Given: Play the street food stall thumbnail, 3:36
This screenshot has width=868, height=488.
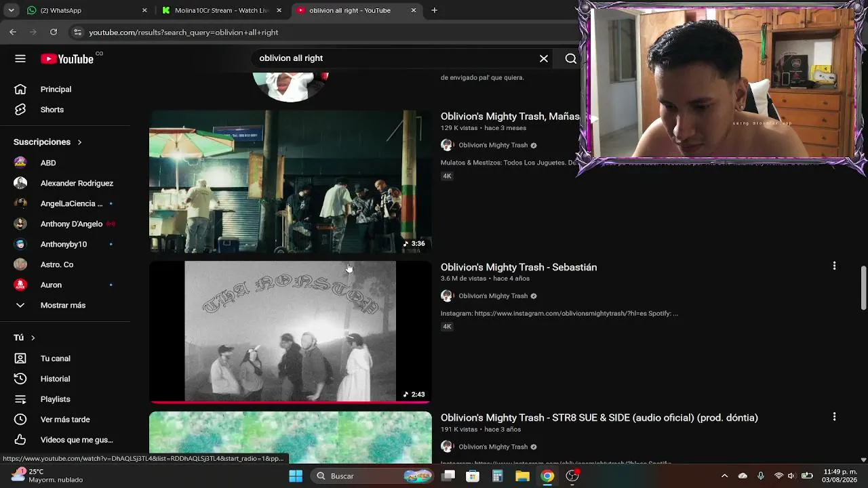Looking at the screenshot, I should pyautogui.click(x=290, y=182).
